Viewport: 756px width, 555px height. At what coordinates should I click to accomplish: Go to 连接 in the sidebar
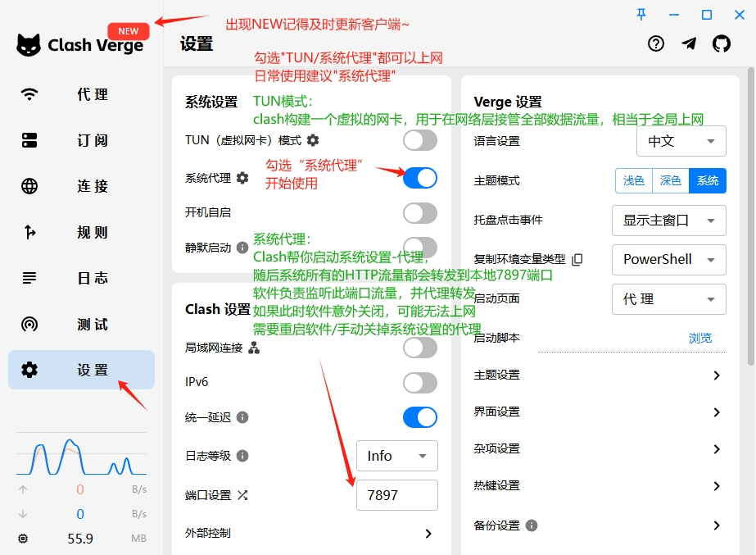pos(81,186)
